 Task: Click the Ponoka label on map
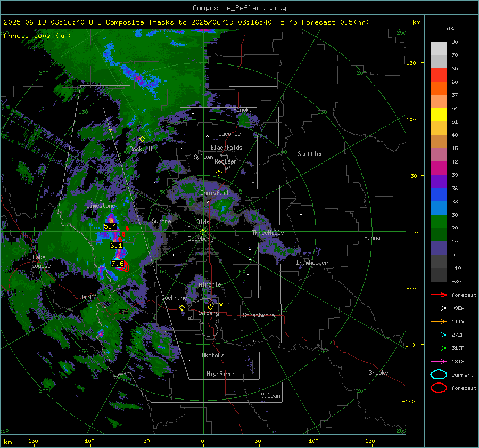pyautogui.click(x=243, y=110)
